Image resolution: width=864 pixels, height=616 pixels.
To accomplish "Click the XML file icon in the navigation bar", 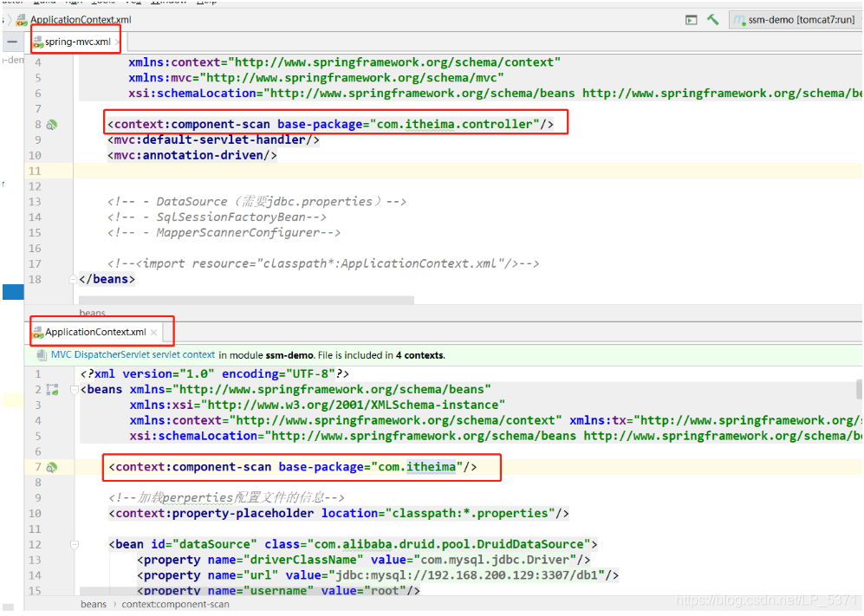I will click(x=22, y=21).
